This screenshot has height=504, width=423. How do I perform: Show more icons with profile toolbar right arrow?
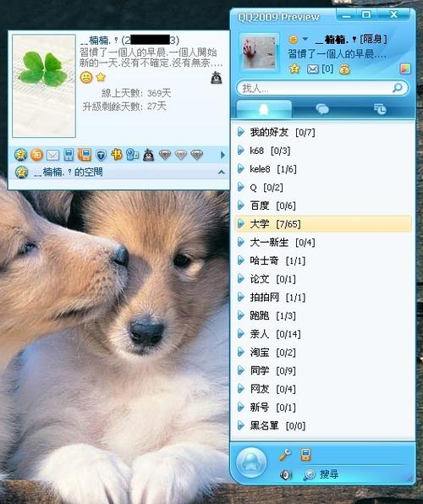[x=222, y=156]
